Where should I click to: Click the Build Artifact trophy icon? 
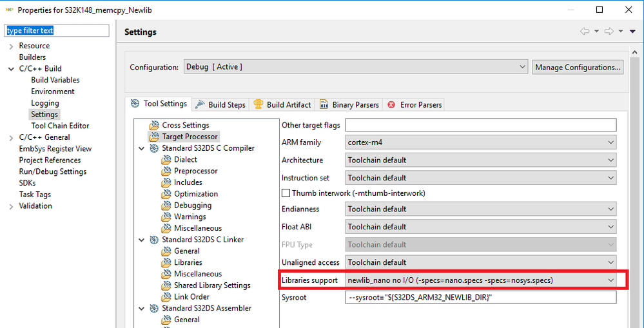[x=259, y=104]
